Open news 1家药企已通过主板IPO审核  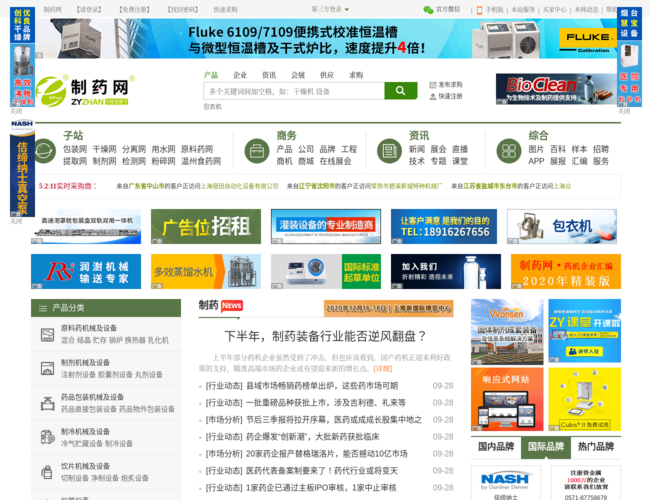(x=321, y=488)
